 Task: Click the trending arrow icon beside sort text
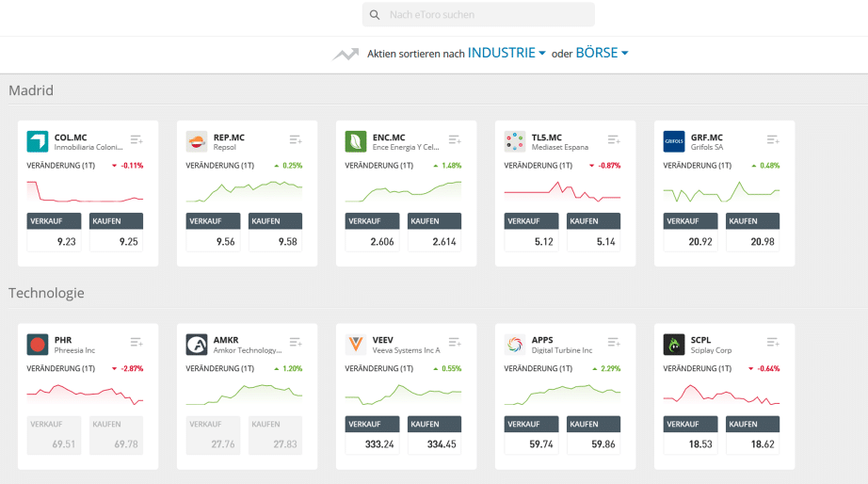pyautogui.click(x=346, y=55)
